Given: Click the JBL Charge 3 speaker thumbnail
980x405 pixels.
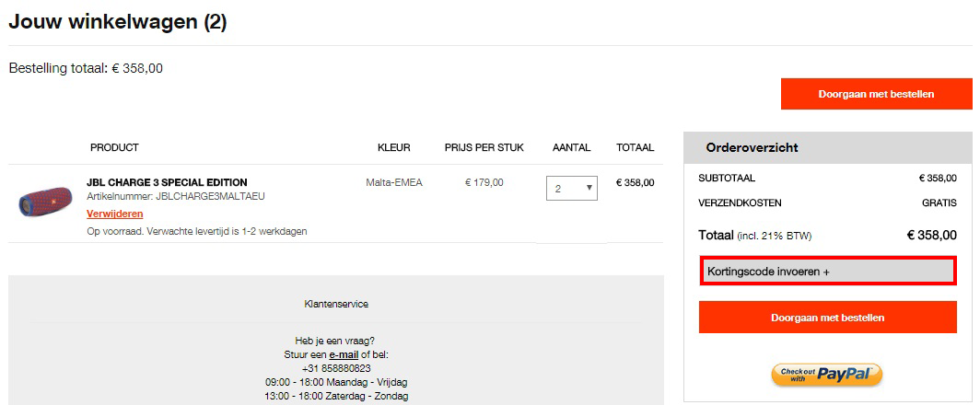Looking at the screenshot, I should click(x=44, y=200).
